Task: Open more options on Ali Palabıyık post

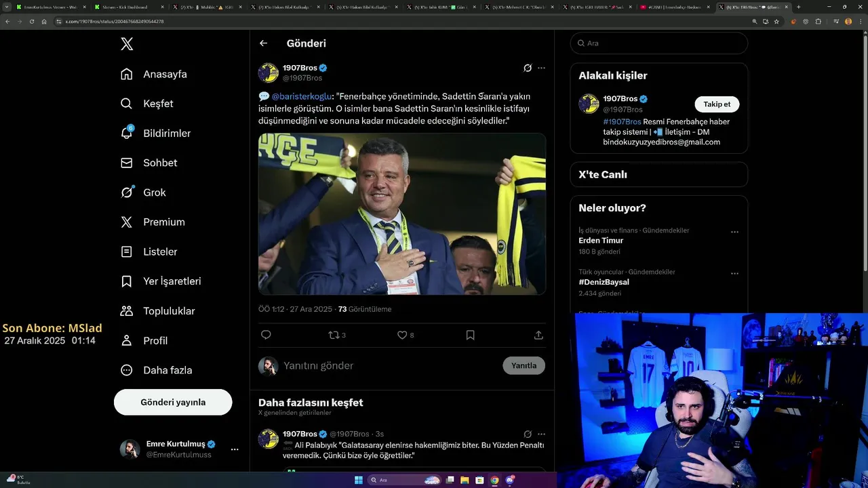Action: pyautogui.click(x=541, y=434)
